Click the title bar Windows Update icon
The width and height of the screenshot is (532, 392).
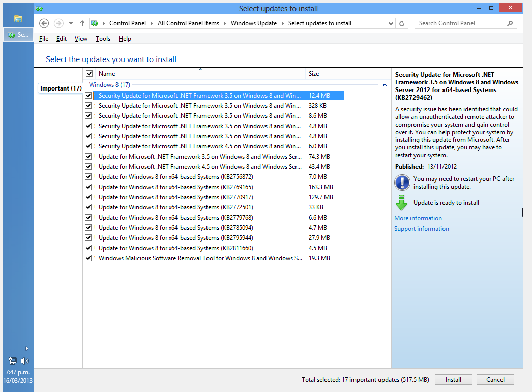click(x=39, y=9)
